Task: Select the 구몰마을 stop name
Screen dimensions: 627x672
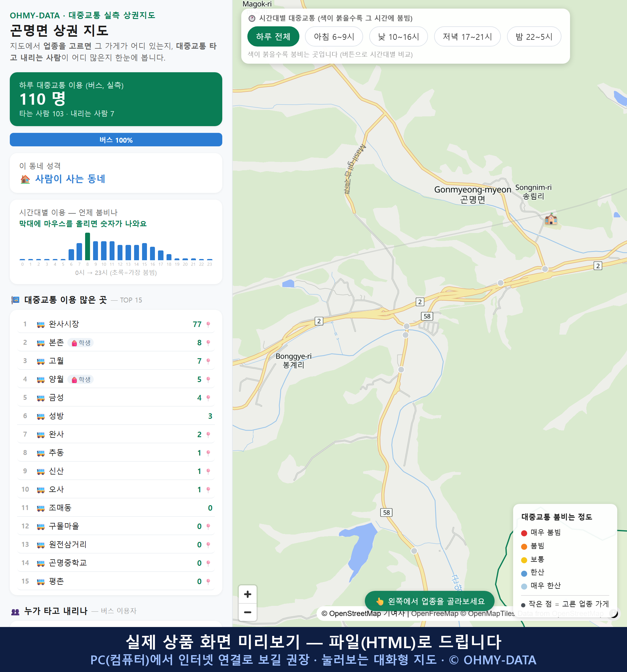Action: tap(64, 526)
